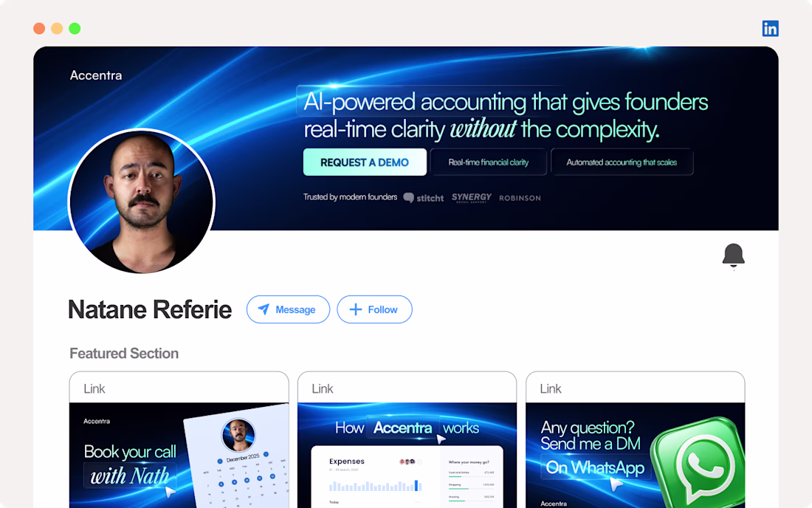
Task: Click the notification bell icon
Action: point(733,255)
